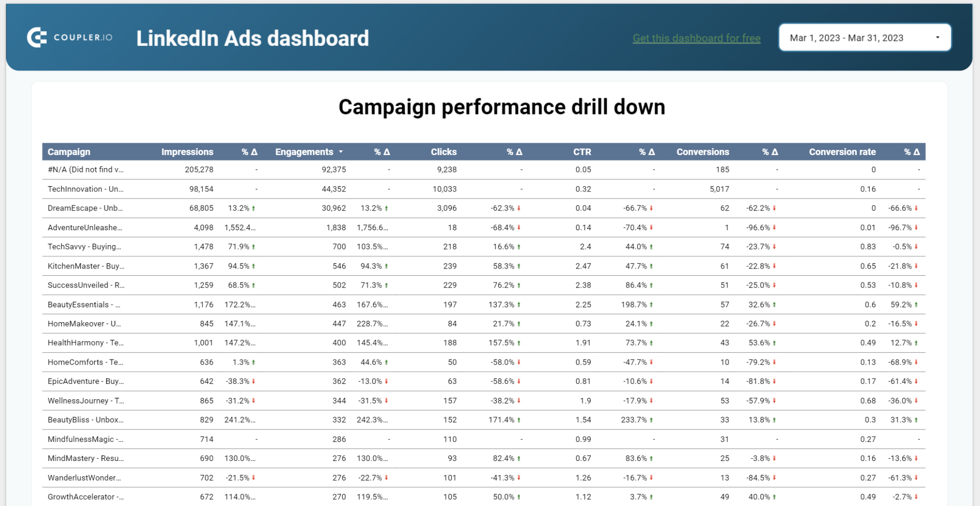This screenshot has height=506, width=980.
Task: Expand the caret inside the date range selector
Action: [937, 37]
